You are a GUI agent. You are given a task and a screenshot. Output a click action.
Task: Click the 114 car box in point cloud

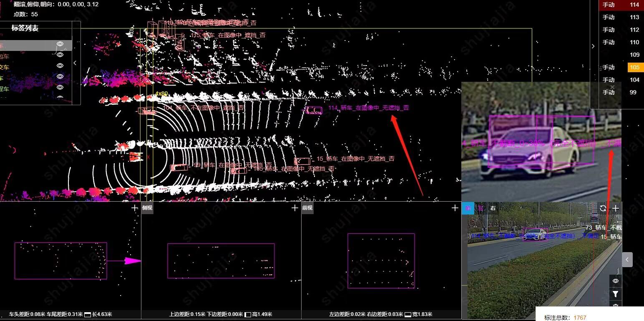pyautogui.click(x=314, y=110)
